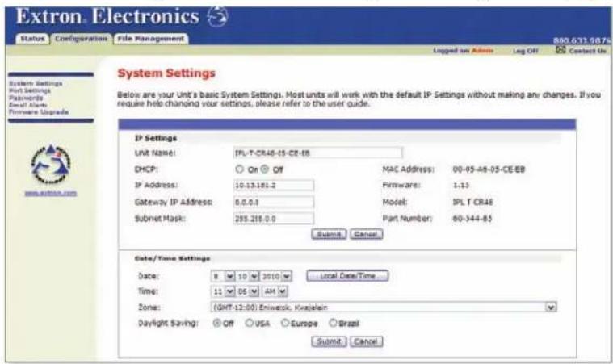Click the Extron globe logo in header

[x=217, y=17]
